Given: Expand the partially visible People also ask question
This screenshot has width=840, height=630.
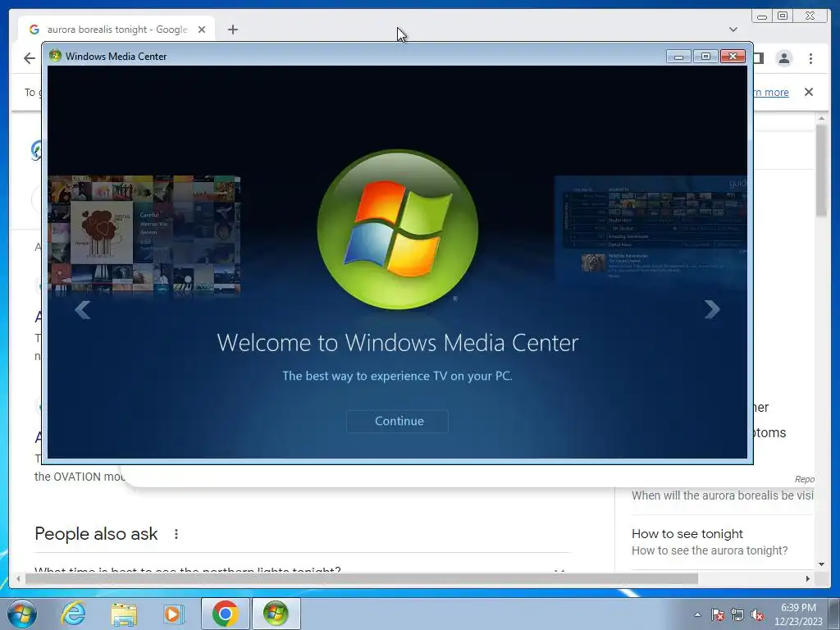Looking at the screenshot, I should pos(302,569).
